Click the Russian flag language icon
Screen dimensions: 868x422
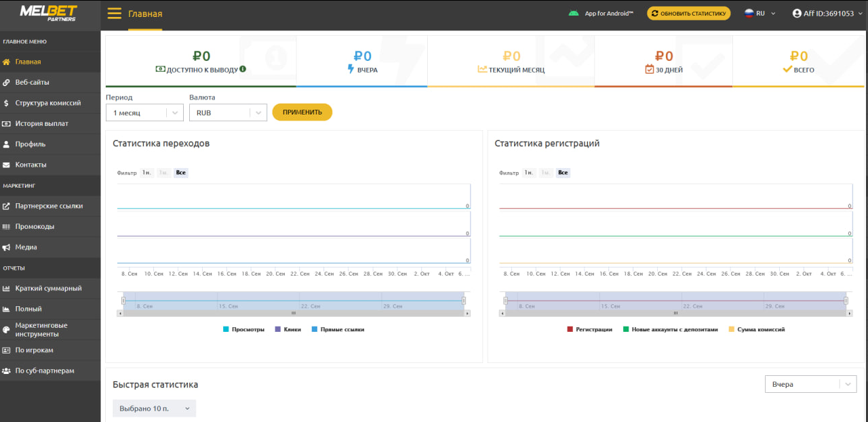pos(749,13)
